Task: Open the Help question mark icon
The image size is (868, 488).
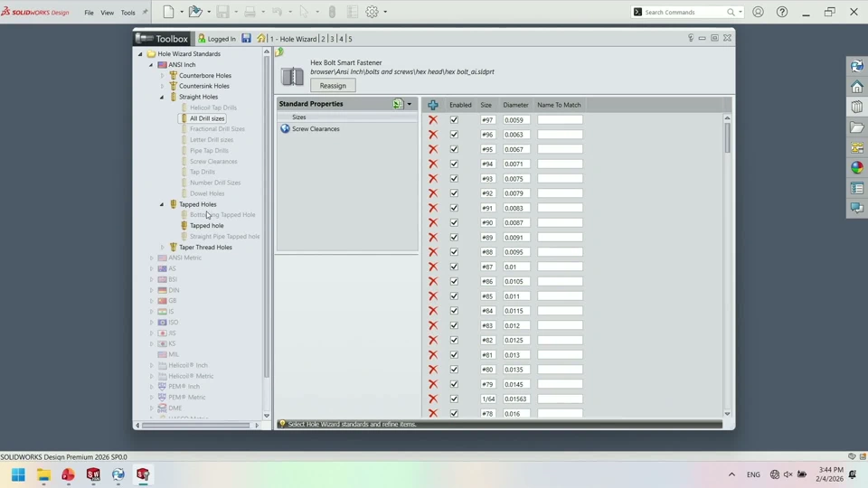Action: [781, 12]
